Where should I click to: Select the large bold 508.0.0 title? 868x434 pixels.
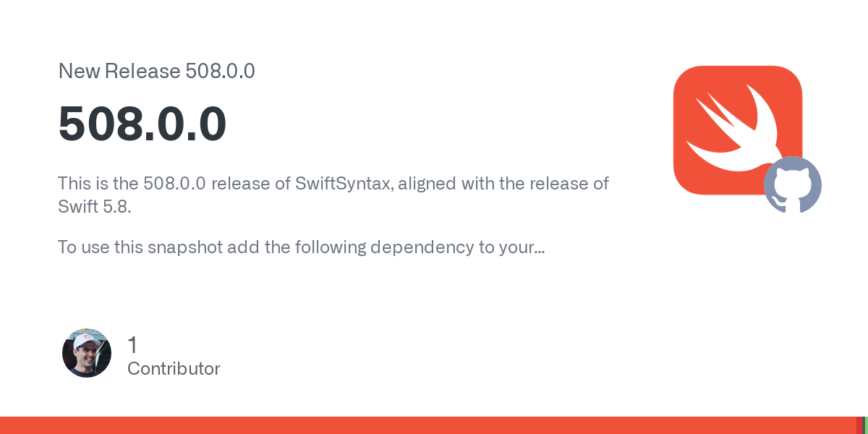[x=142, y=124]
